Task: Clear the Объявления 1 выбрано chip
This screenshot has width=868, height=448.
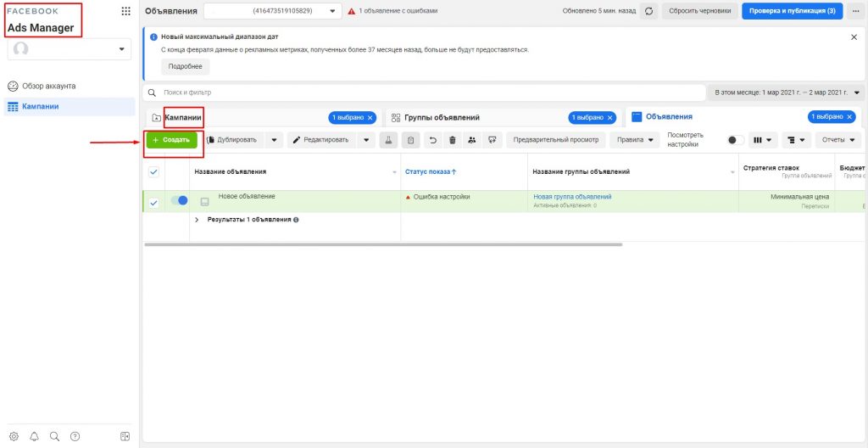Action: click(849, 117)
